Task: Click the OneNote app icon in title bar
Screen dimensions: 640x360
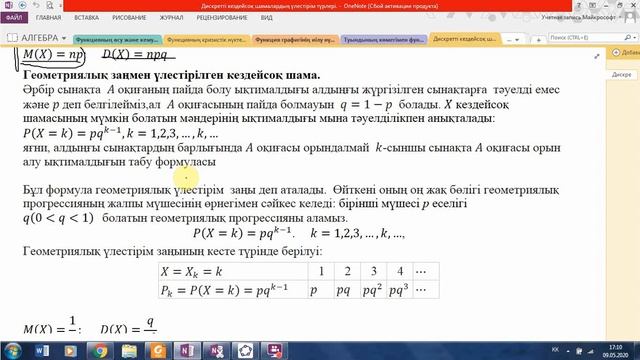Action: tap(8, 5)
